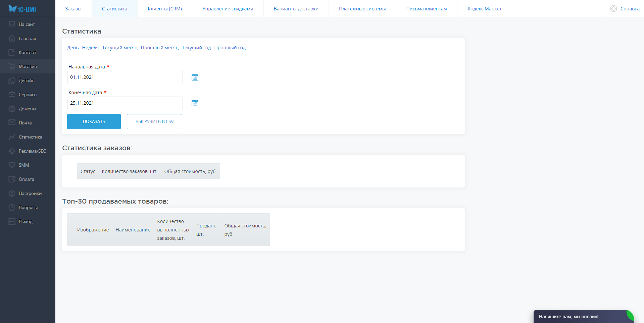Select the Текущий год period

(196, 48)
